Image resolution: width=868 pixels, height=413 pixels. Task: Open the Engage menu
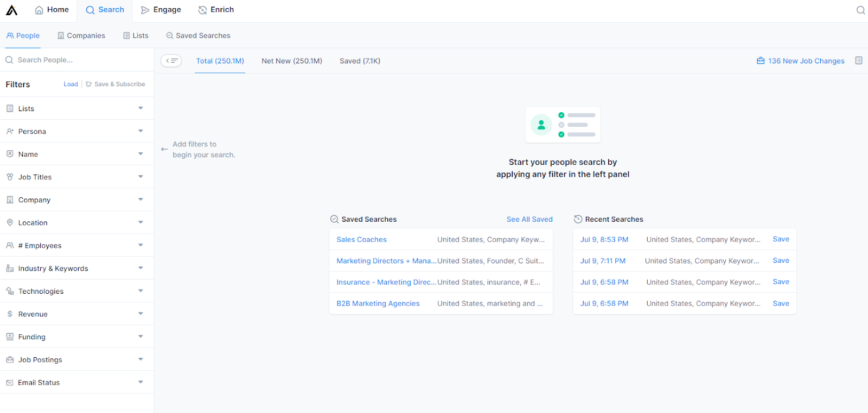tap(161, 10)
